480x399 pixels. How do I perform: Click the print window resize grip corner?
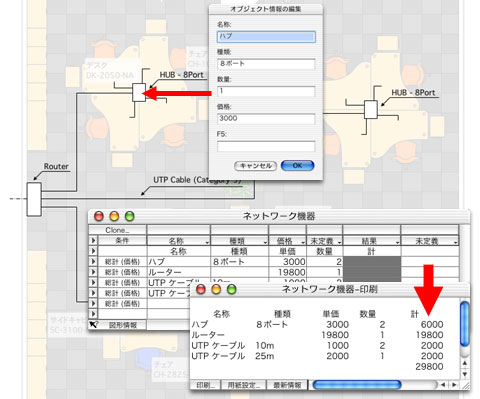[x=465, y=385]
